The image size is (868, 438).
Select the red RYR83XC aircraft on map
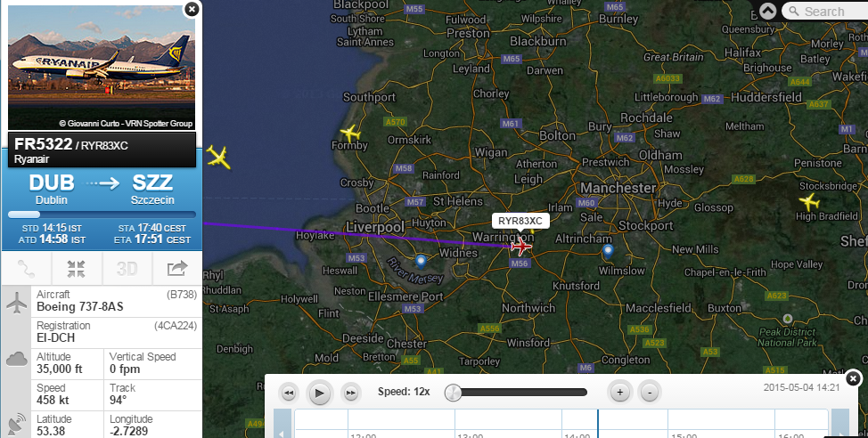pos(520,246)
